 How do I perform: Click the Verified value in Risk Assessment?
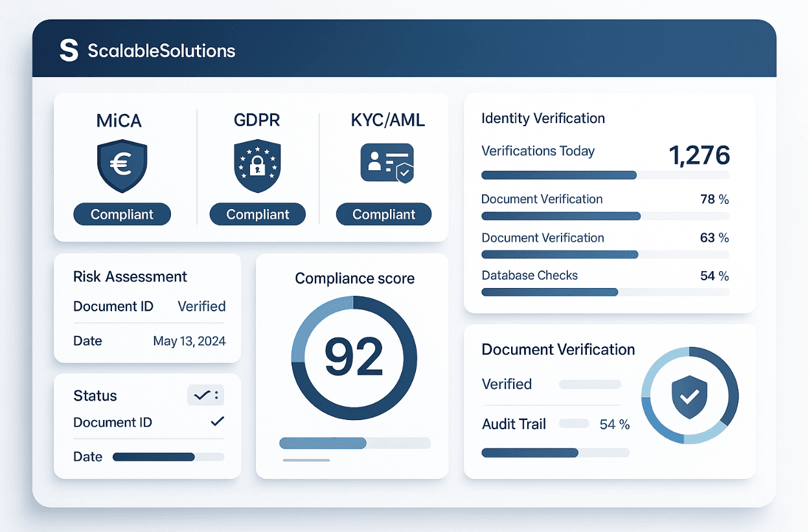click(x=201, y=307)
